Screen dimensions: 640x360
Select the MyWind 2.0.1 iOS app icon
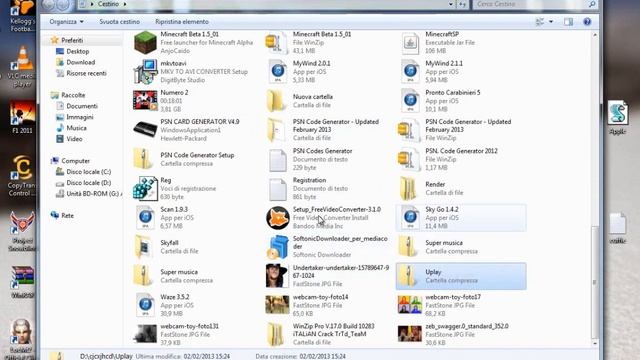point(278,72)
